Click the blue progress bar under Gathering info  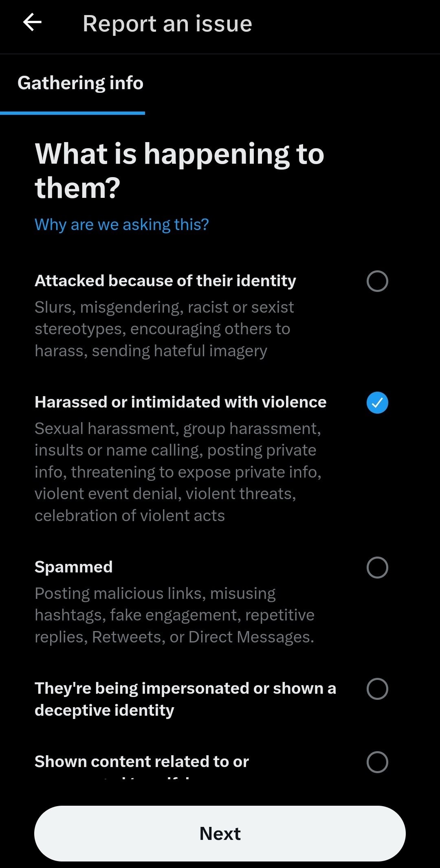(73, 113)
